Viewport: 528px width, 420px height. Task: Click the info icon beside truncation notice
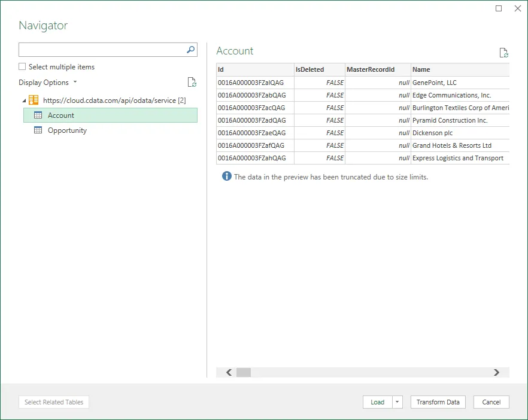pyautogui.click(x=226, y=176)
